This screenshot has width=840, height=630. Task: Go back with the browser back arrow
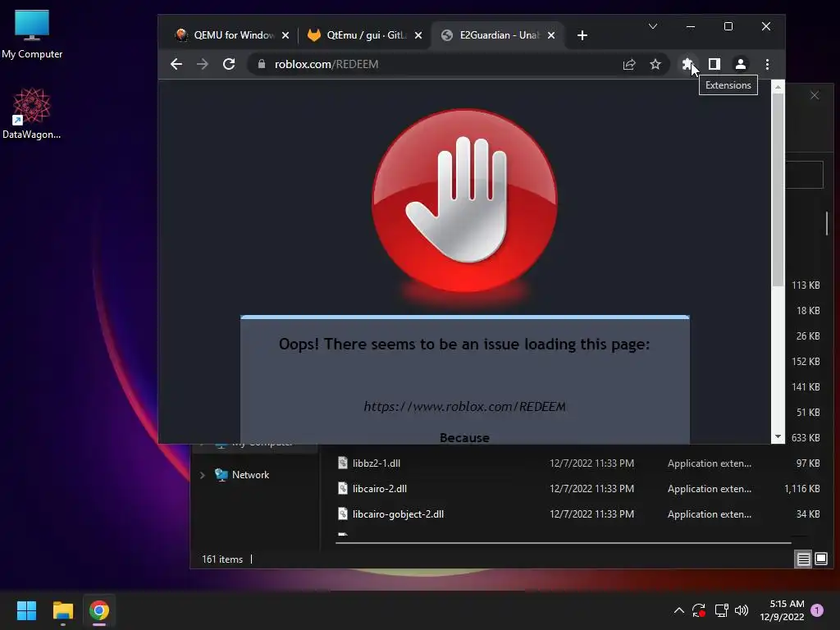(x=176, y=64)
